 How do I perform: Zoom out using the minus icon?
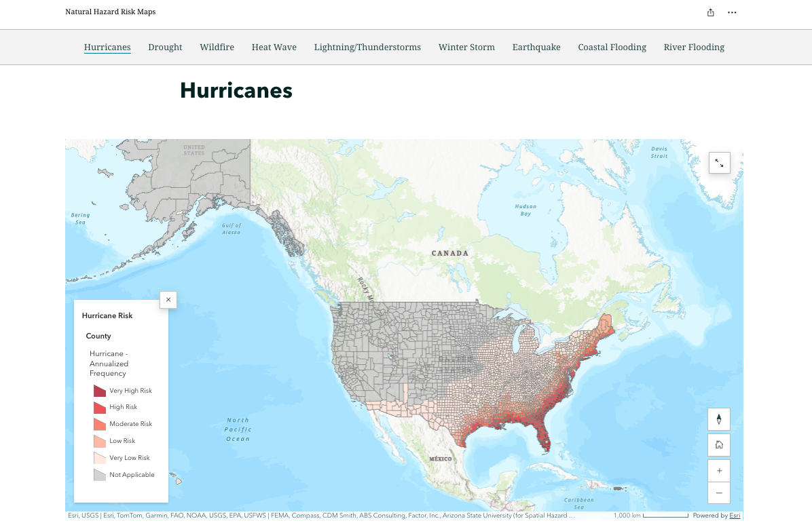click(719, 493)
